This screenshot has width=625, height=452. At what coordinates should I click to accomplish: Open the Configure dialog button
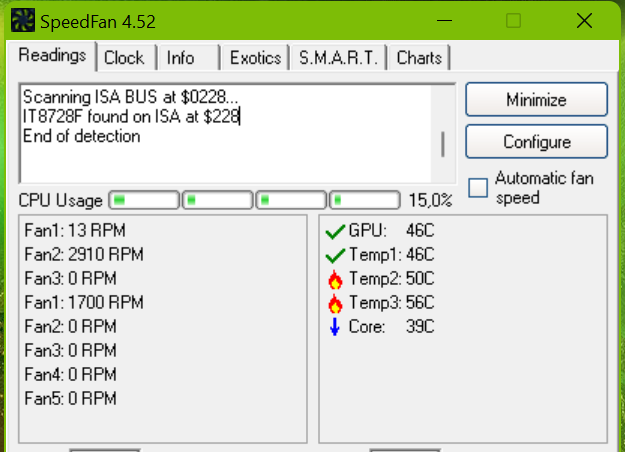coord(536,142)
